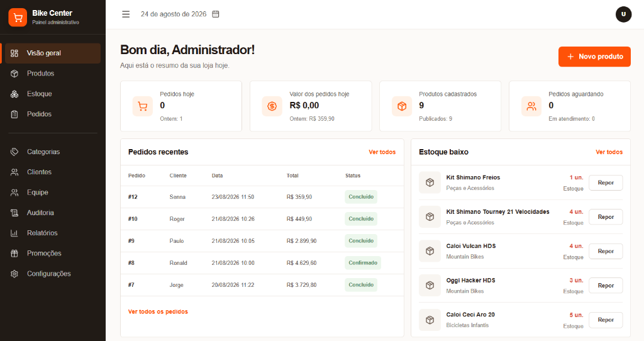
Task: Click order number #10
Action: click(133, 219)
